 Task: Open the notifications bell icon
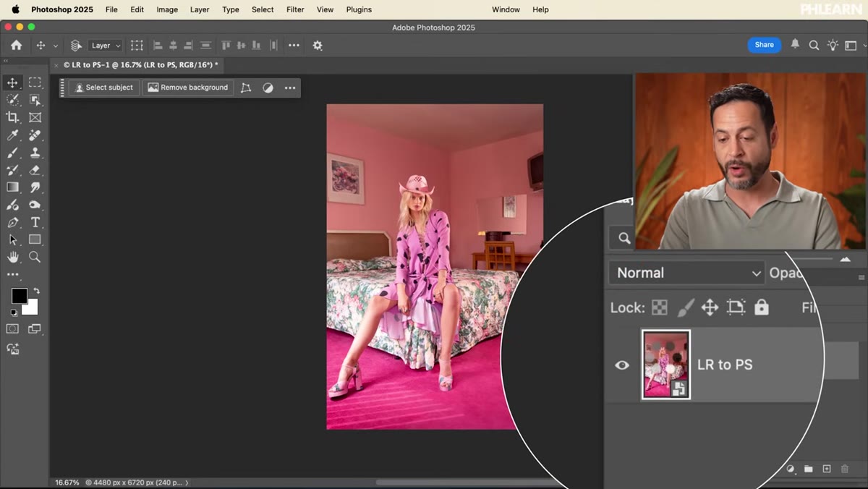795,44
